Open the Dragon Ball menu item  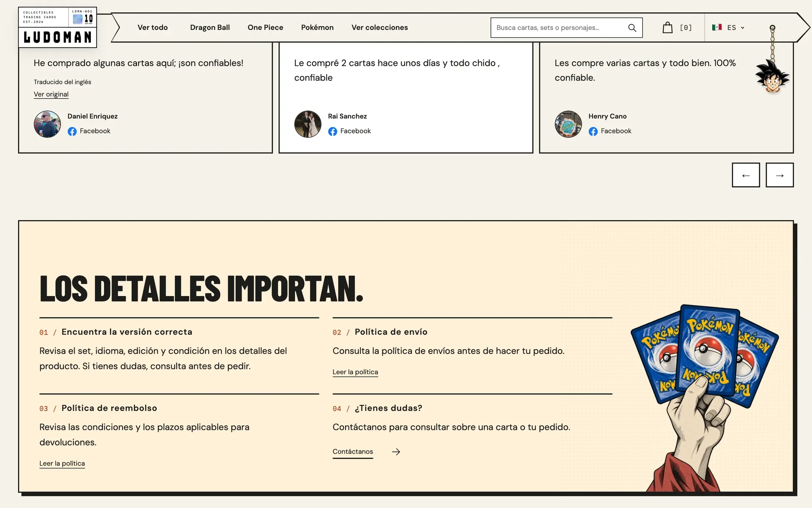(210, 27)
